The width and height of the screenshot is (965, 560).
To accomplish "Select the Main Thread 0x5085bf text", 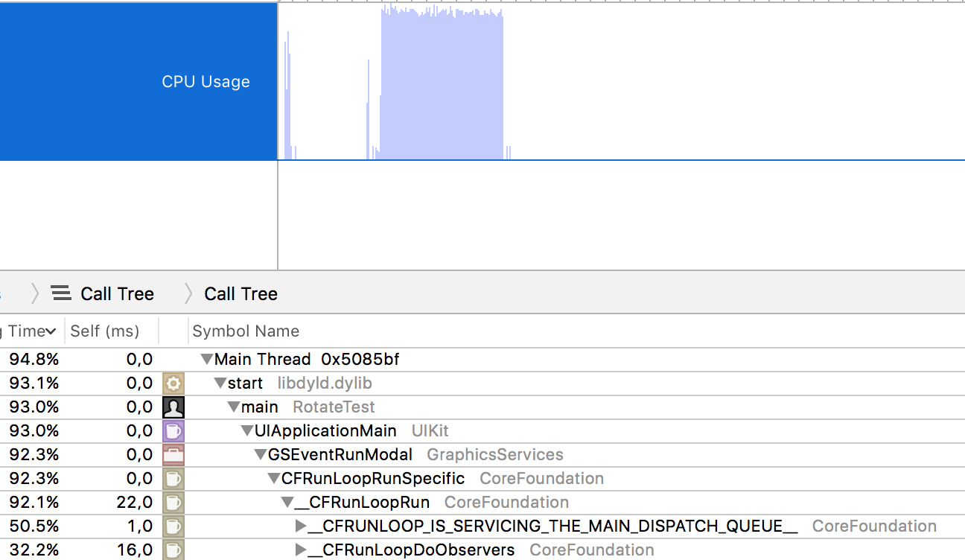I will [x=307, y=360].
